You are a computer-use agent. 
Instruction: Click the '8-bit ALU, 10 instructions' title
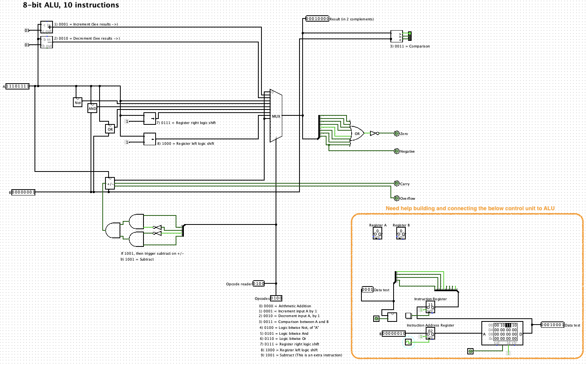point(71,5)
